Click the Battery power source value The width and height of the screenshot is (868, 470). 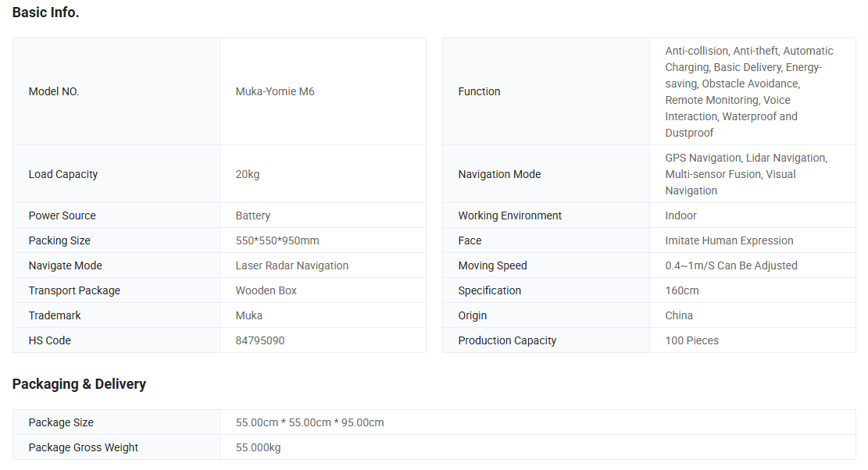(253, 215)
